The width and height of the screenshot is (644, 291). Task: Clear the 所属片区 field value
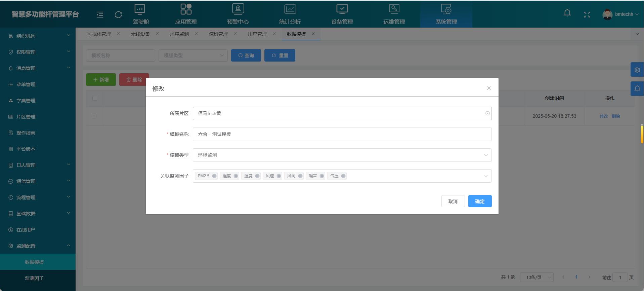pos(487,113)
